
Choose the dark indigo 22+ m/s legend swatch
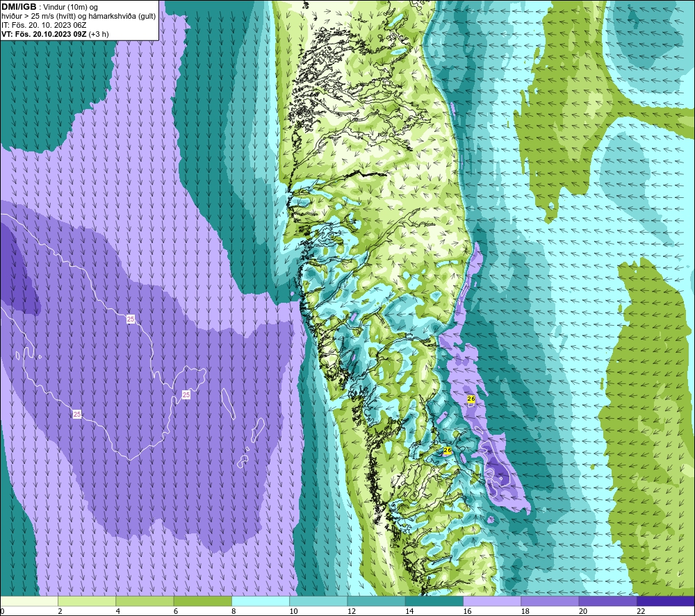[666, 601]
